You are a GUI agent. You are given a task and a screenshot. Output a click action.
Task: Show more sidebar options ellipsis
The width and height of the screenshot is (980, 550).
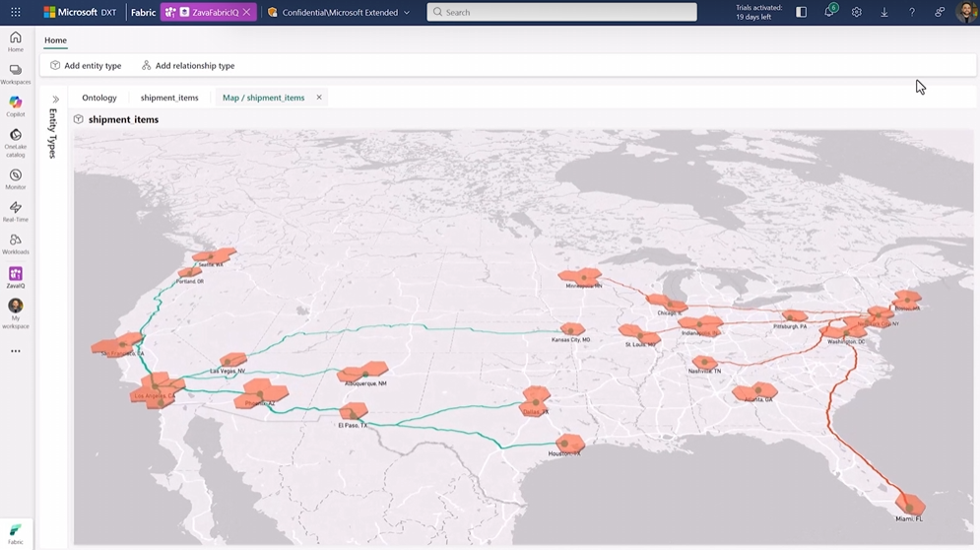[16, 351]
